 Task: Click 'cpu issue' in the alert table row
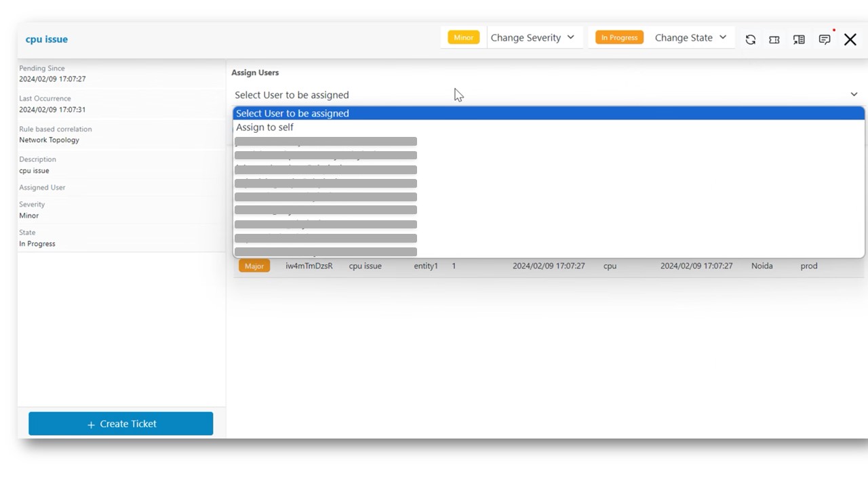tap(365, 266)
